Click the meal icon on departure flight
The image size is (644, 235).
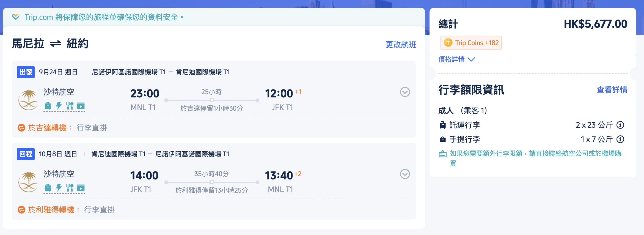point(70,106)
